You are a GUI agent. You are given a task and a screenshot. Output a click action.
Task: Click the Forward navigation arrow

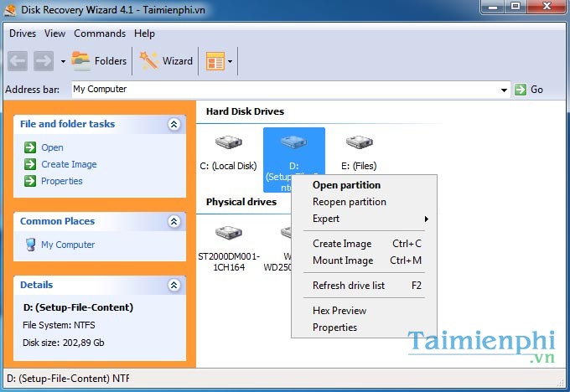click(44, 60)
